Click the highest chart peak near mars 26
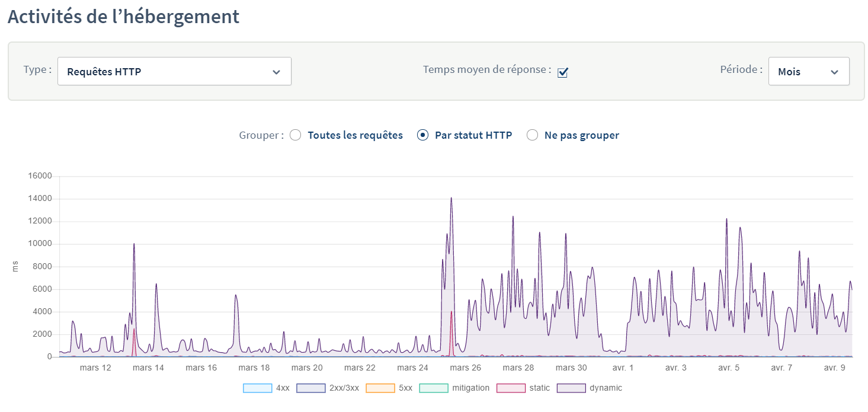 (451, 199)
